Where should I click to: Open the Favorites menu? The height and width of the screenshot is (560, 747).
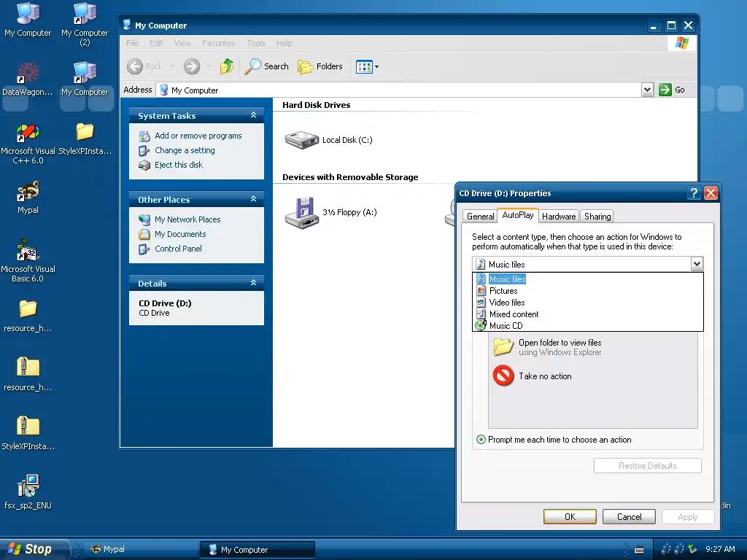[x=219, y=43]
